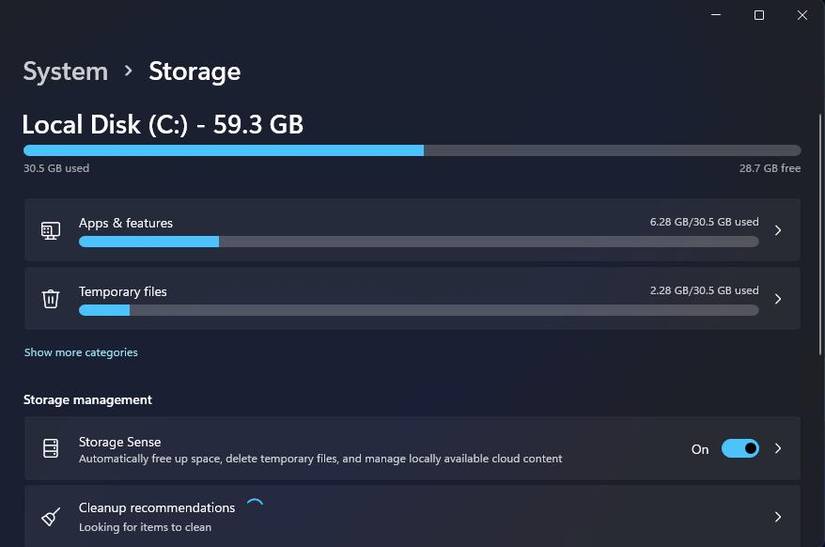This screenshot has width=825, height=547.
Task: Click the Show more categories link
Action: [81, 352]
